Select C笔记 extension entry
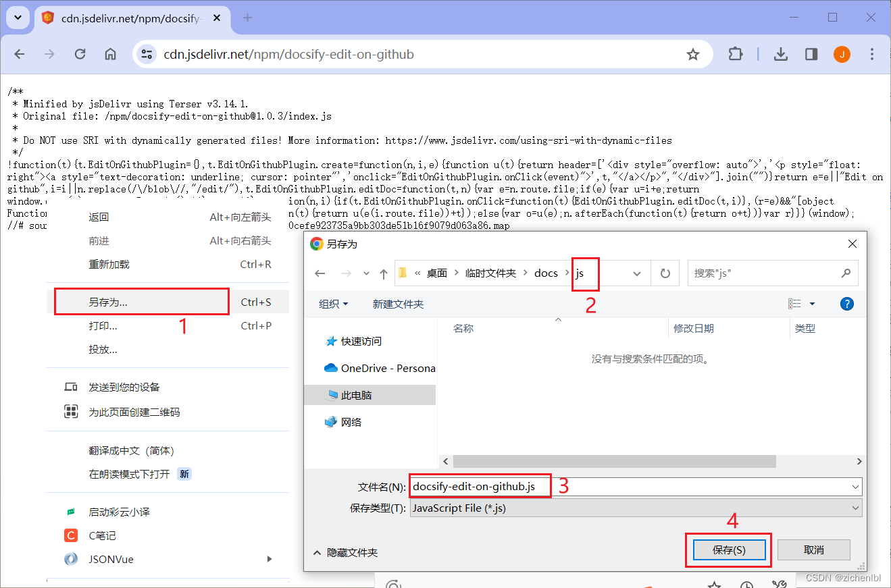 click(x=168, y=536)
